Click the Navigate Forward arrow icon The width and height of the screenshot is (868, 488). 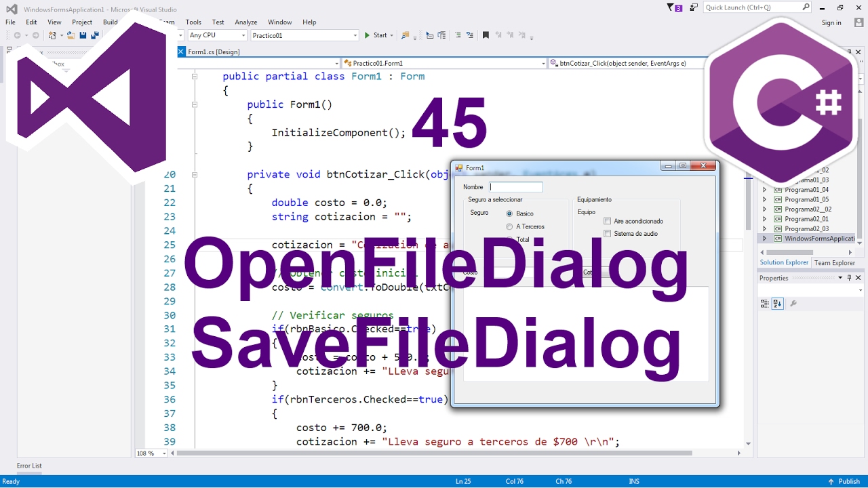pyautogui.click(x=35, y=35)
